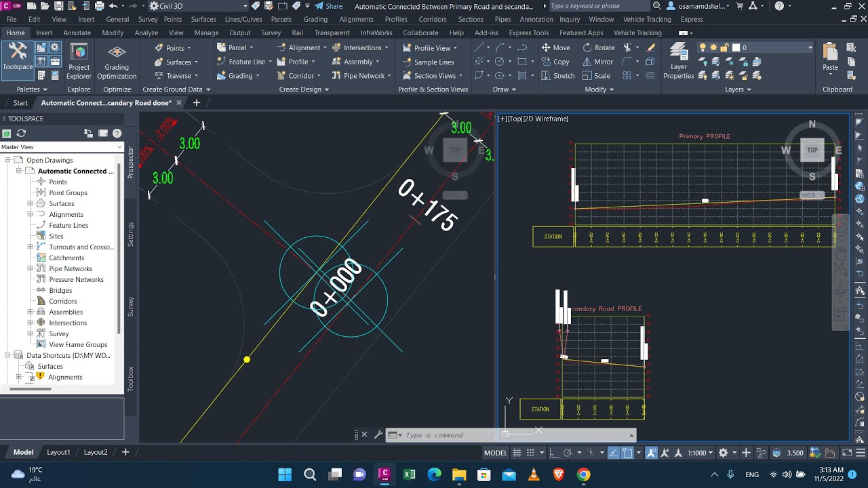Toggle snap mode in status bar
Screen dimensions: 868x488
point(532,453)
